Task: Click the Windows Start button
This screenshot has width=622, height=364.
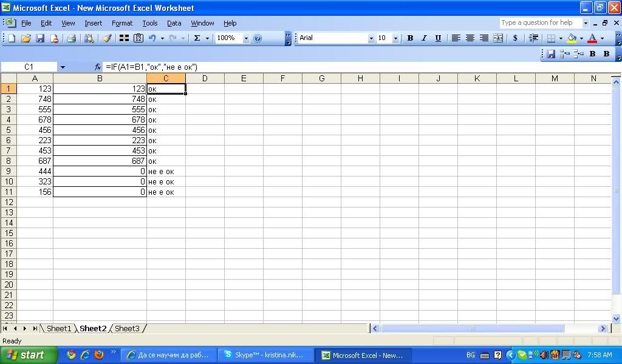Action: click(26, 355)
